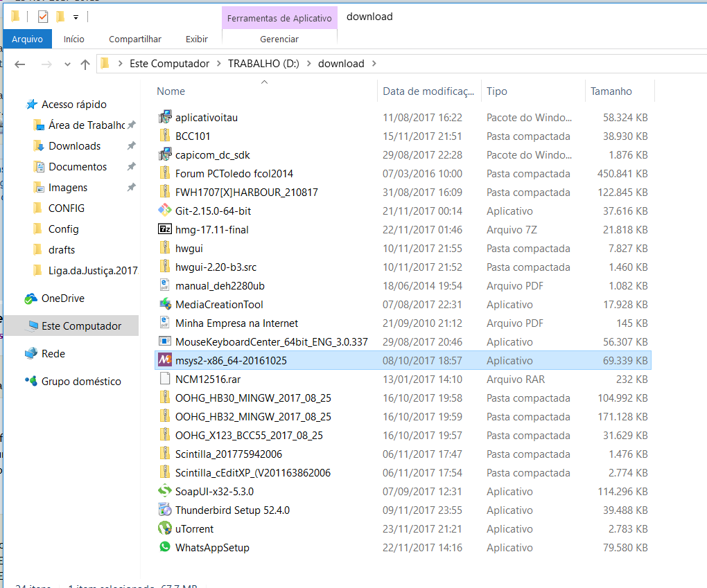Sort files by the Tamanho column header
Image resolution: width=707 pixels, height=588 pixels.
[x=611, y=91]
